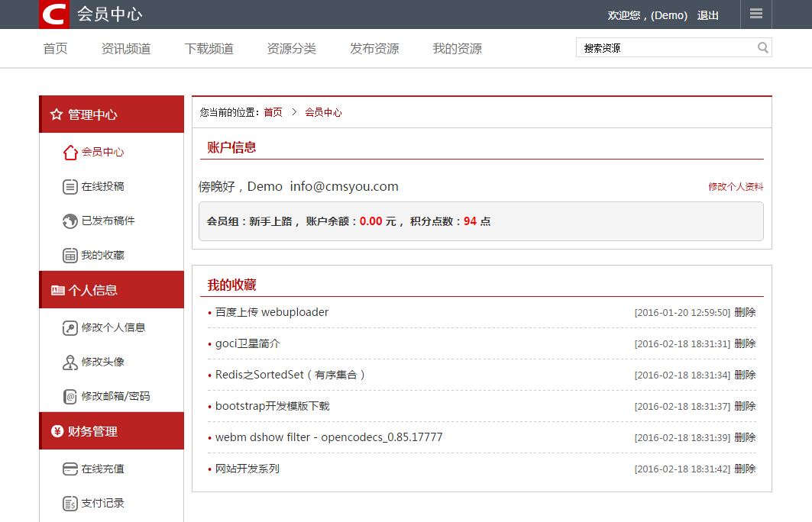
Task: Select 支付记录 in the sidebar
Action: point(102,503)
